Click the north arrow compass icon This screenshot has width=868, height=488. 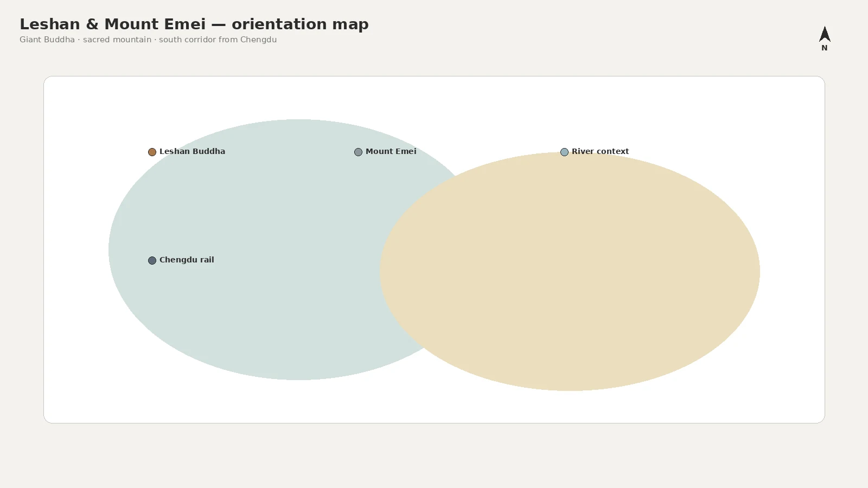coord(825,34)
